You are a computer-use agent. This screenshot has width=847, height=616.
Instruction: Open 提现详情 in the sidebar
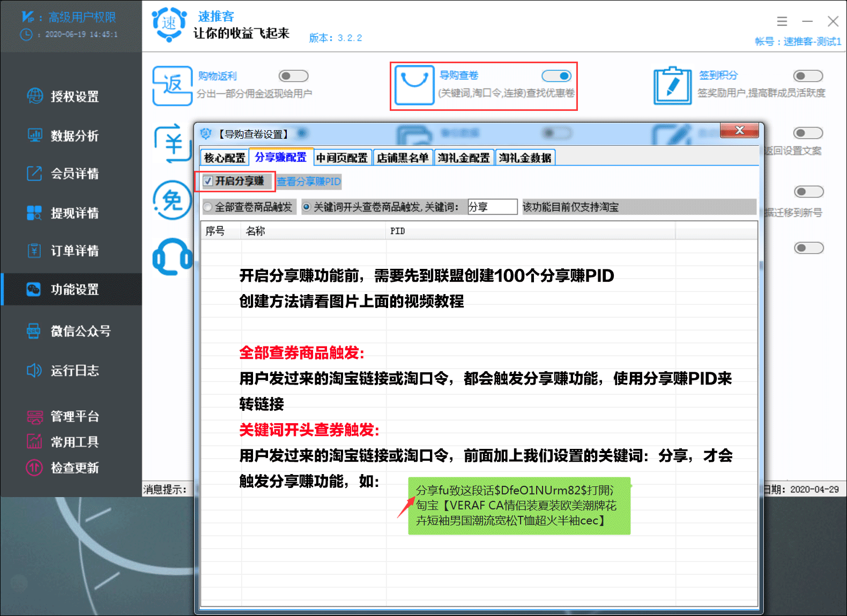(x=75, y=213)
